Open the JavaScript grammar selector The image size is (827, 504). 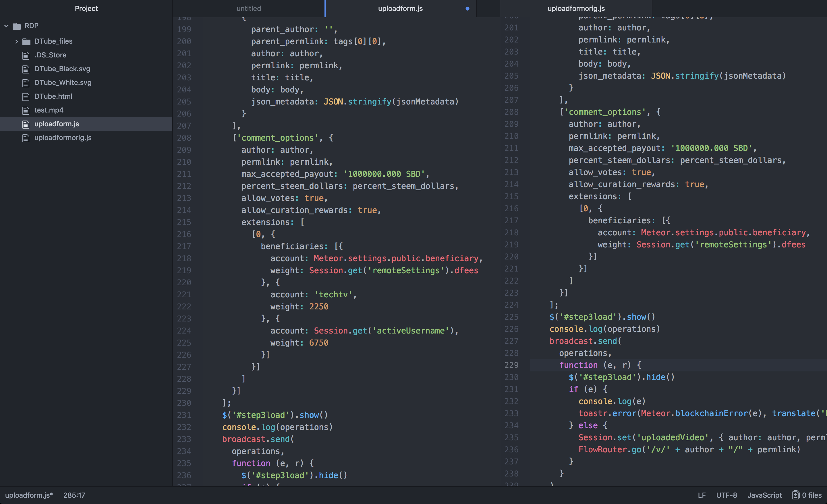point(765,495)
